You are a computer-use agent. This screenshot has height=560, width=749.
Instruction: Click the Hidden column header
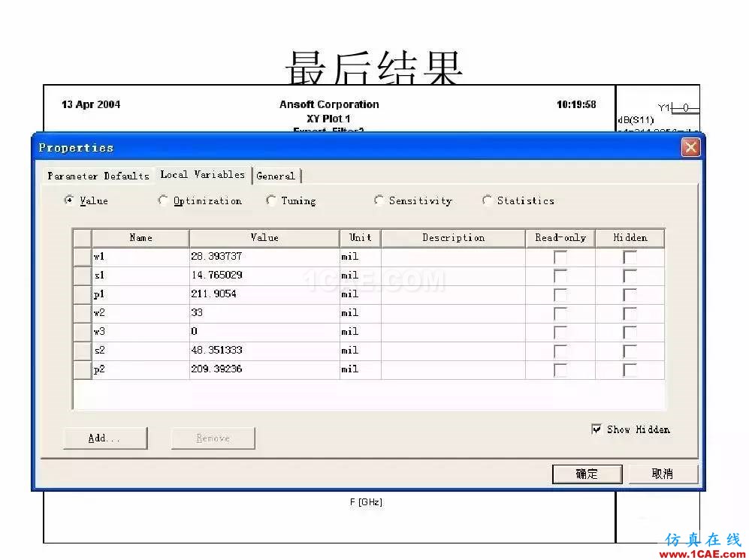click(630, 238)
